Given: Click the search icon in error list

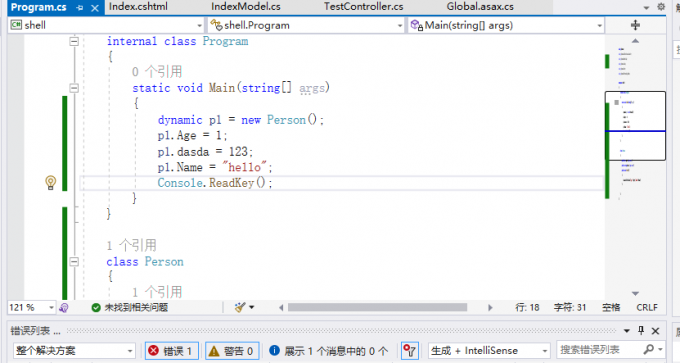Looking at the screenshot, I should coord(649,350).
